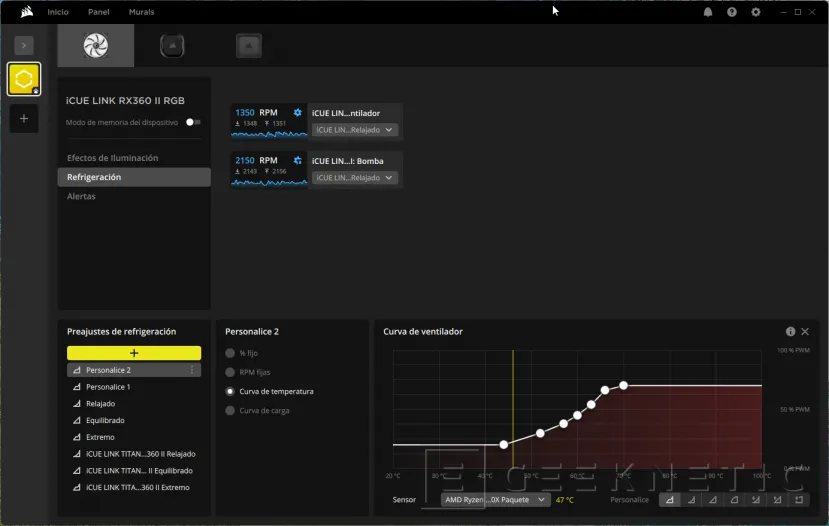The image size is (829, 526).
Task: Open gear settings for the 2150 RPM pump
Action: click(298, 160)
